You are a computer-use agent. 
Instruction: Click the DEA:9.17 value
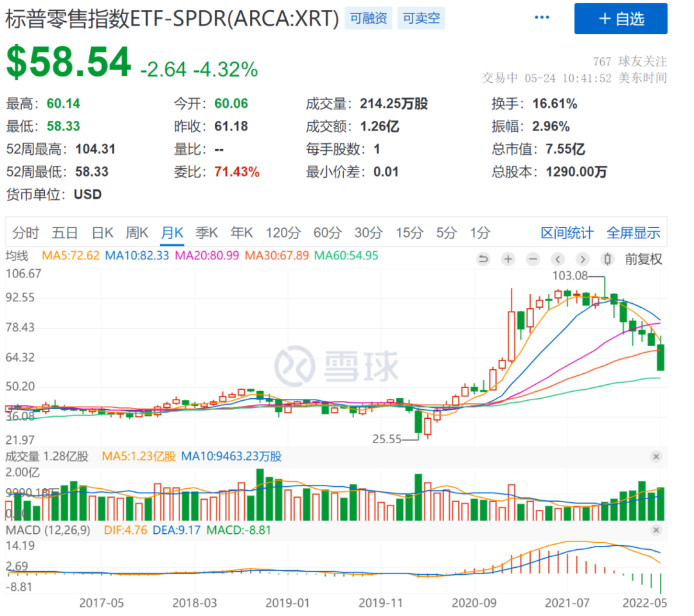pos(177,530)
